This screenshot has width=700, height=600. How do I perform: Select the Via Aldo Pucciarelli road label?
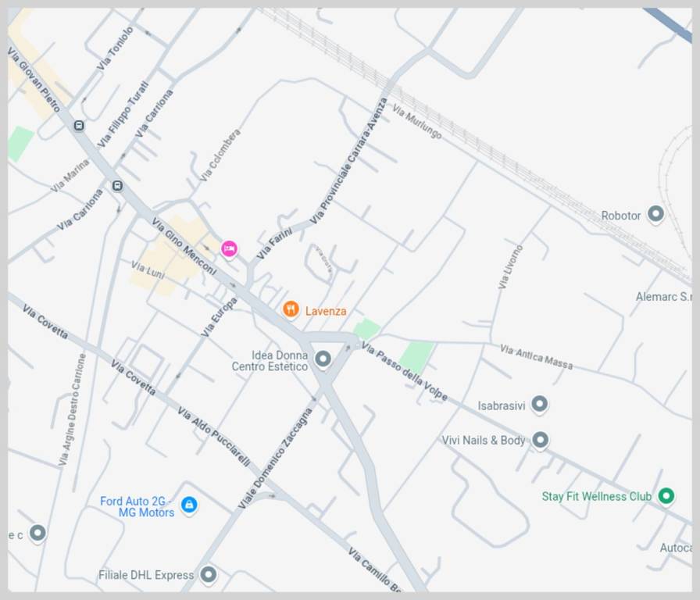point(213,436)
